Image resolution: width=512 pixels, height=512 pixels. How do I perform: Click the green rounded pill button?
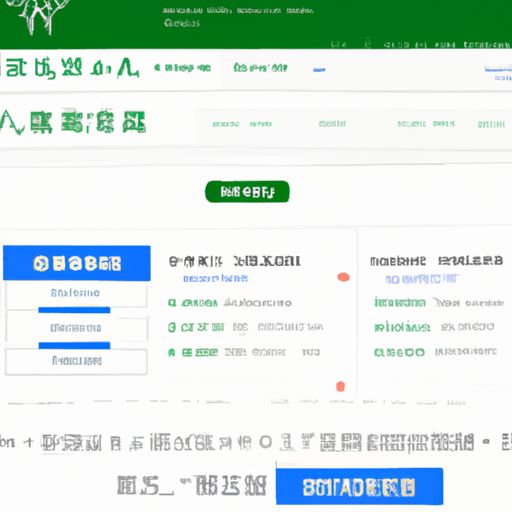pos(247,192)
